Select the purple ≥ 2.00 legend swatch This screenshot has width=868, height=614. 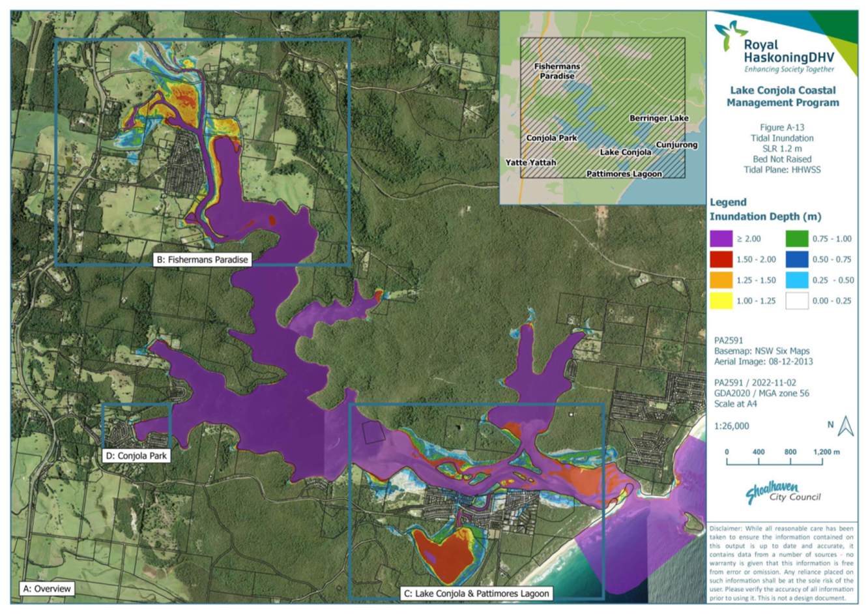point(721,239)
